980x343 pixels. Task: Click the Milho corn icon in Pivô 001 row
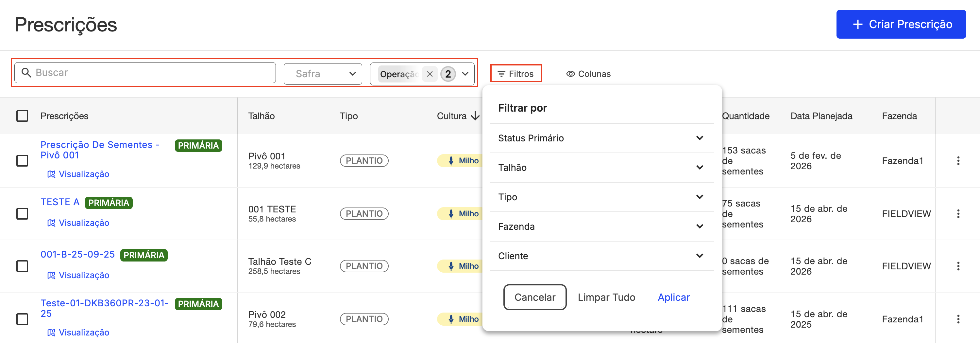point(451,161)
